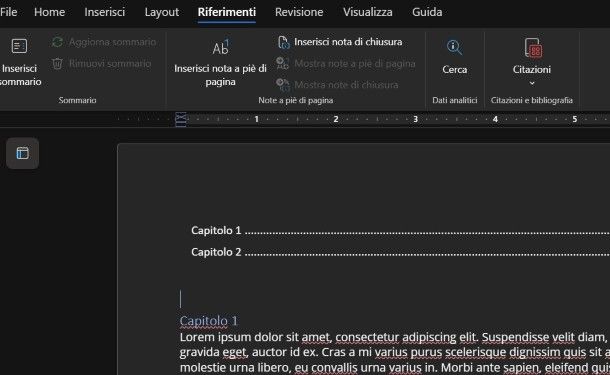Click the word scelerisque in the second line
610x375 pixels.
(x=475, y=352)
